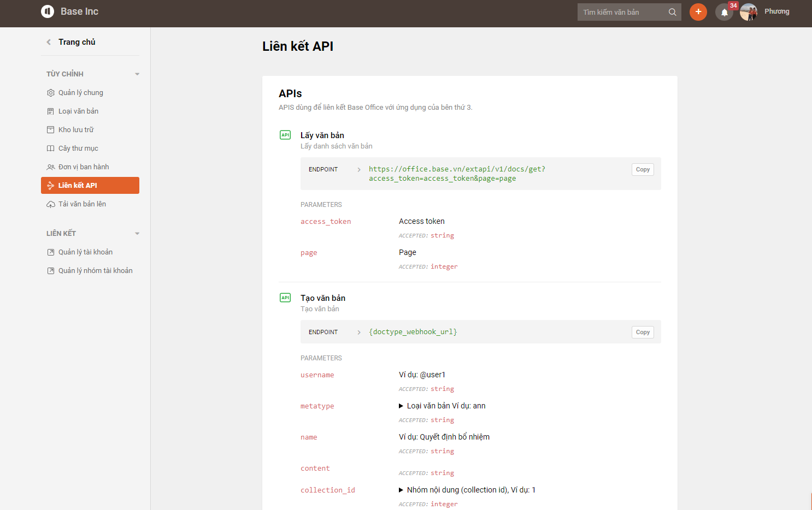The image size is (812, 510).
Task: Click the API icon beside Lấy văn bản
Action: point(285,135)
